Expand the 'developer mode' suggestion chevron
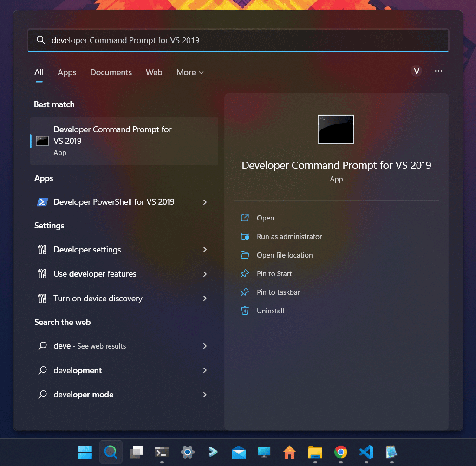Screen dimensions: 476x466 (x=205, y=395)
